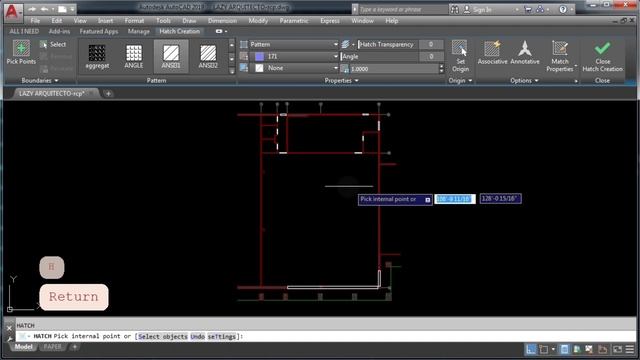640x360 pixels.
Task: Choose the ANGLE hatch pattern
Action: pyautogui.click(x=134, y=56)
